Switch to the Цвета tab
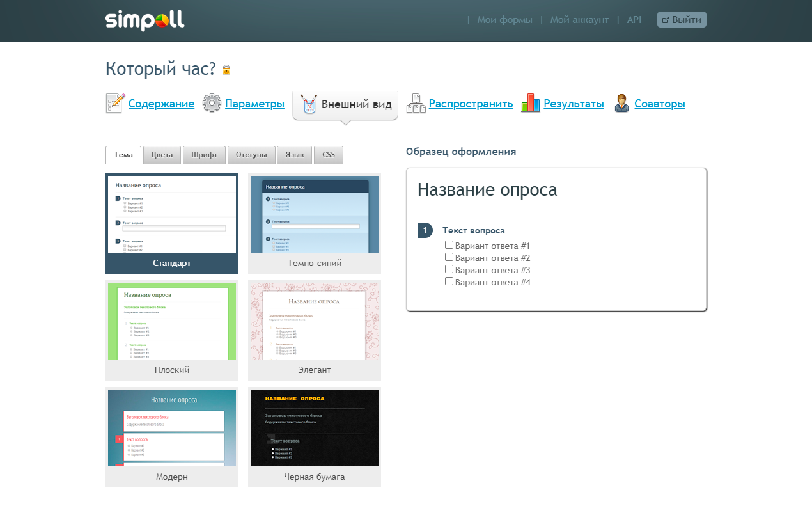 [162, 154]
